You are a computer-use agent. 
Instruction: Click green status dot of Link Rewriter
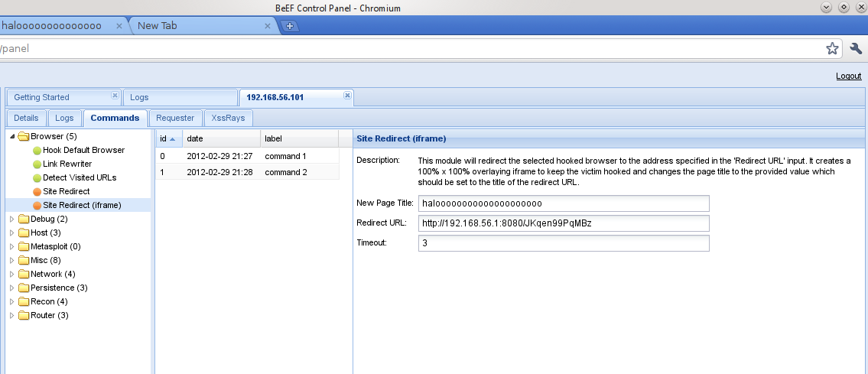37,164
